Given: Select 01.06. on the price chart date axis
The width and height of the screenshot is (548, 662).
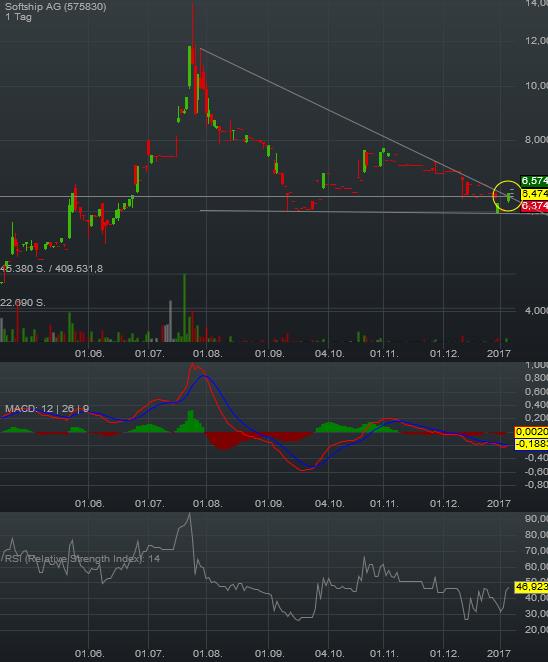Looking at the screenshot, I should tap(90, 353).
